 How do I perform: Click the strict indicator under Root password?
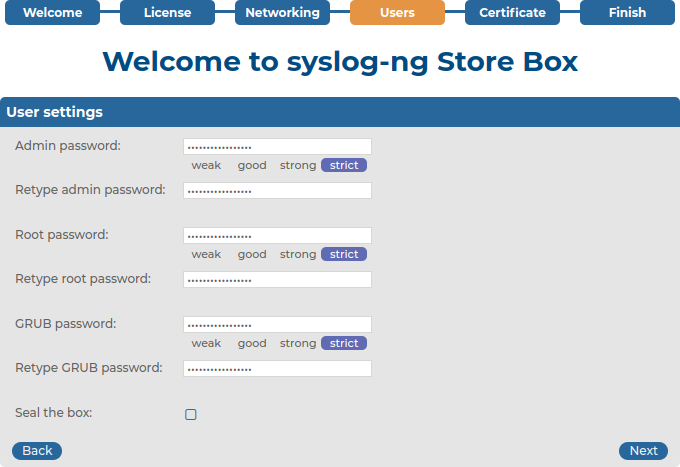[x=344, y=254]
